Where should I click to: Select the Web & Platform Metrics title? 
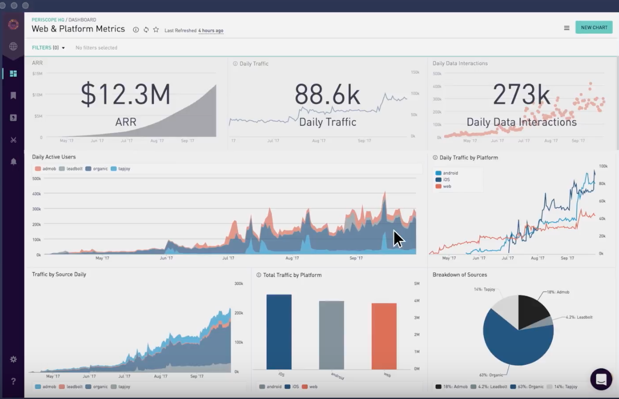78,29
